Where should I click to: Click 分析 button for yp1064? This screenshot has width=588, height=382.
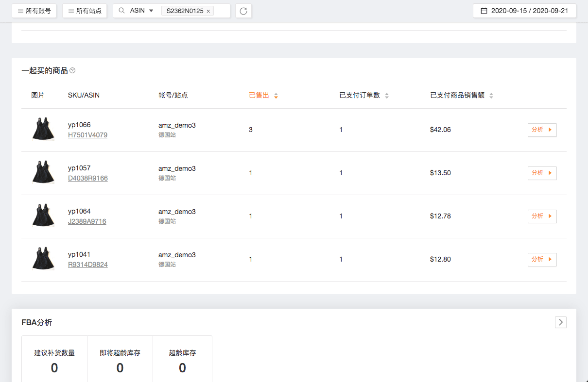542,216
